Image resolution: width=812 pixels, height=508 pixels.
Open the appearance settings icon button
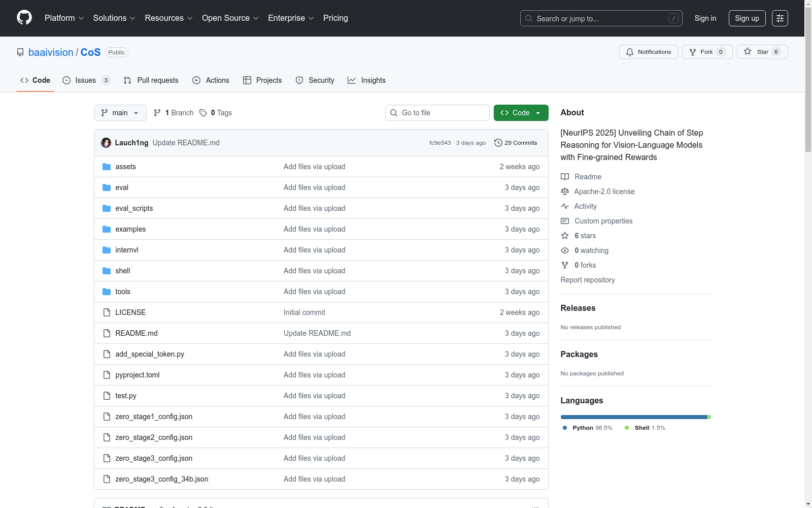(780, 18)
